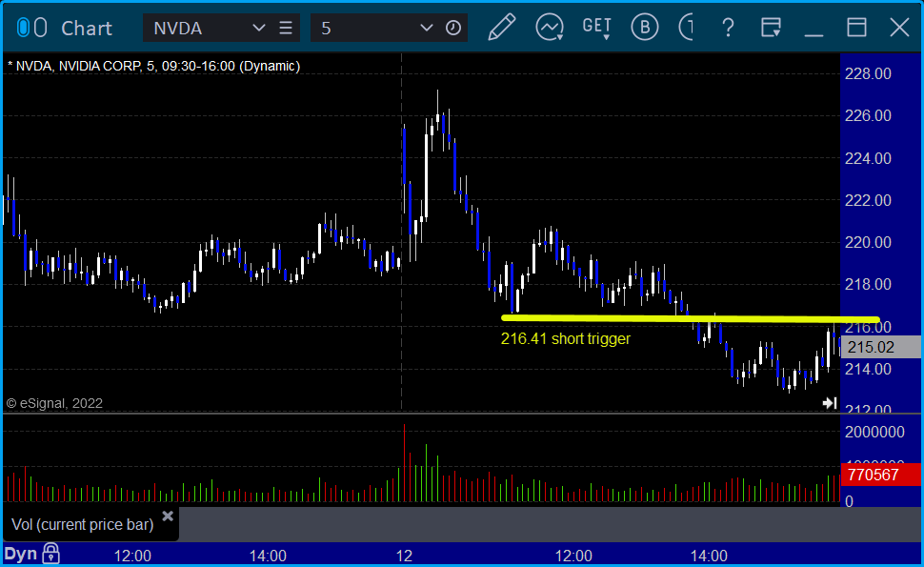Click the 214.00 price axis label
The width and height of the screenshot is (924, 567).
point(868,369)
